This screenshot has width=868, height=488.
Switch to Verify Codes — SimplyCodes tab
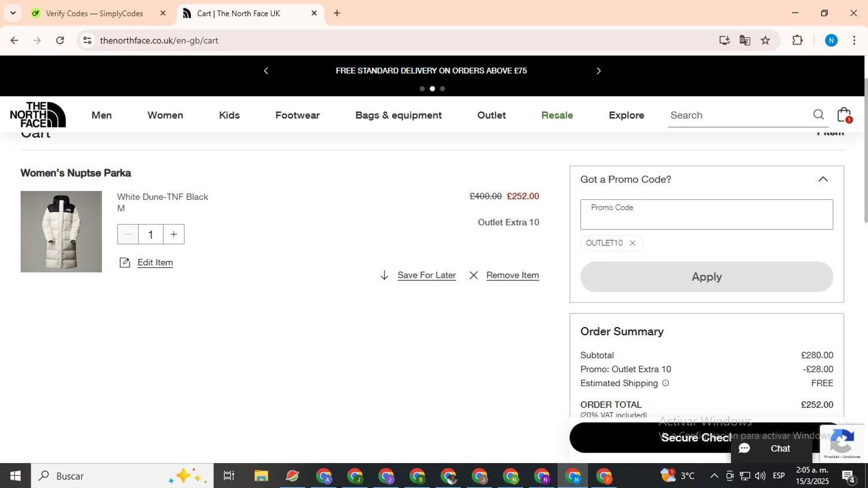click(x=94, y=13)
